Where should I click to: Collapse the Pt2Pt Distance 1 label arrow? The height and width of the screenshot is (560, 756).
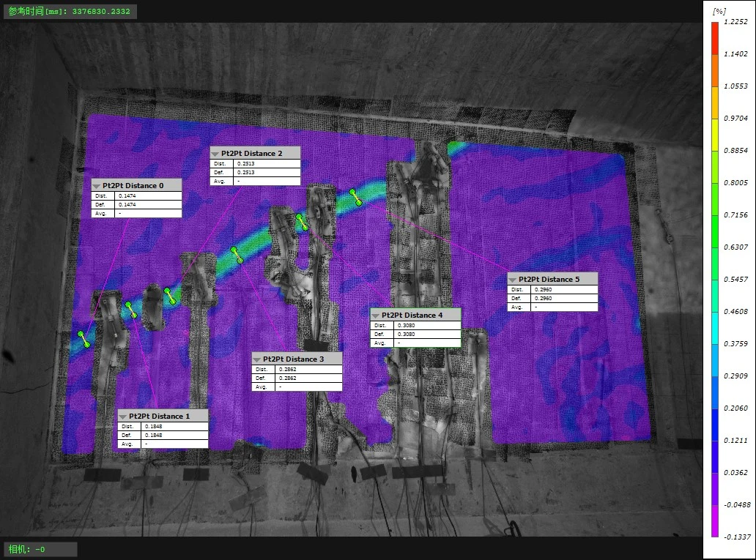click(x=123, y=416)
